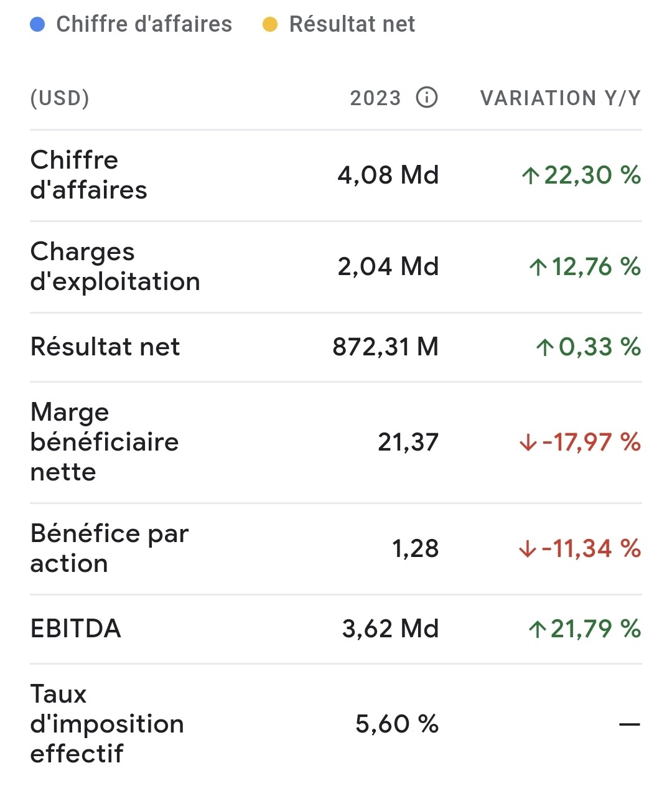Screen dimensions: 672x791
Task: Click the red down arrow by -17,97 %
Action: click(x=528, y=443)
